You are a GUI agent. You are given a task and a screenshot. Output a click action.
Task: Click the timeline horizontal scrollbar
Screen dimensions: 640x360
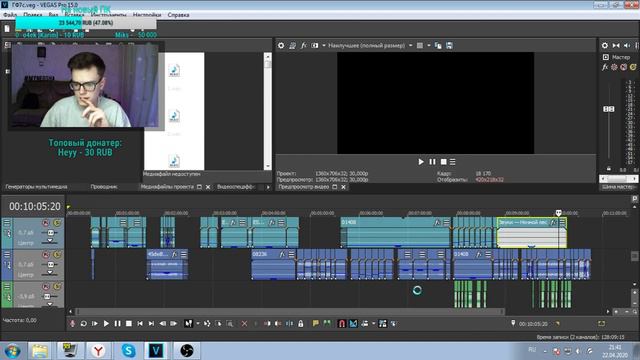point(290,311)
